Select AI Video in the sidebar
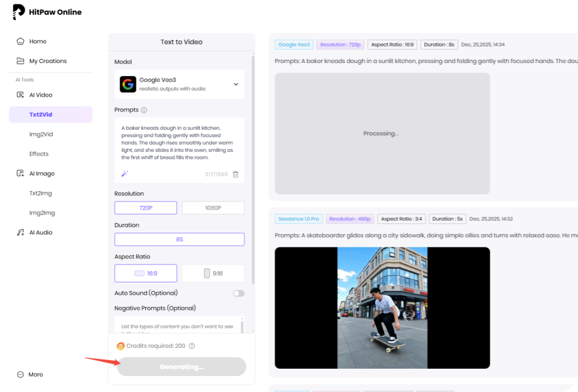 point(39,94)
